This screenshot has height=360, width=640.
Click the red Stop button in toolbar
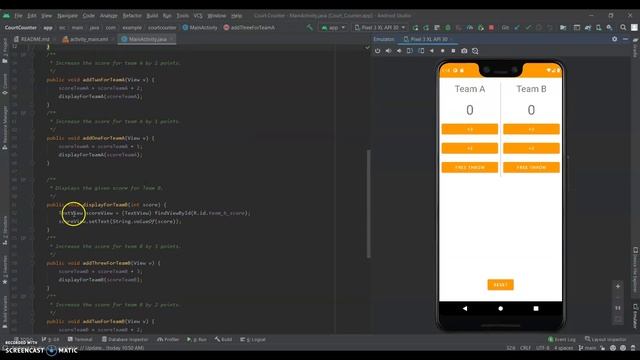[491, 28]
